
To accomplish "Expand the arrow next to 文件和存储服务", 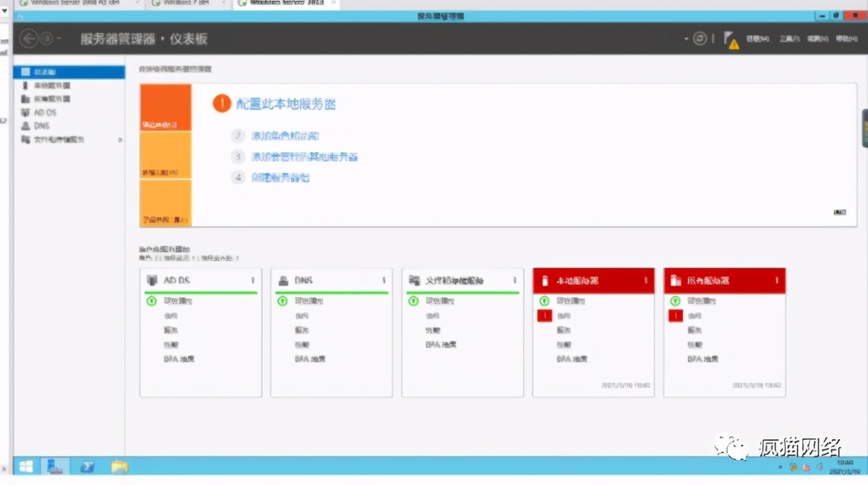I will [x=120, y=139].
